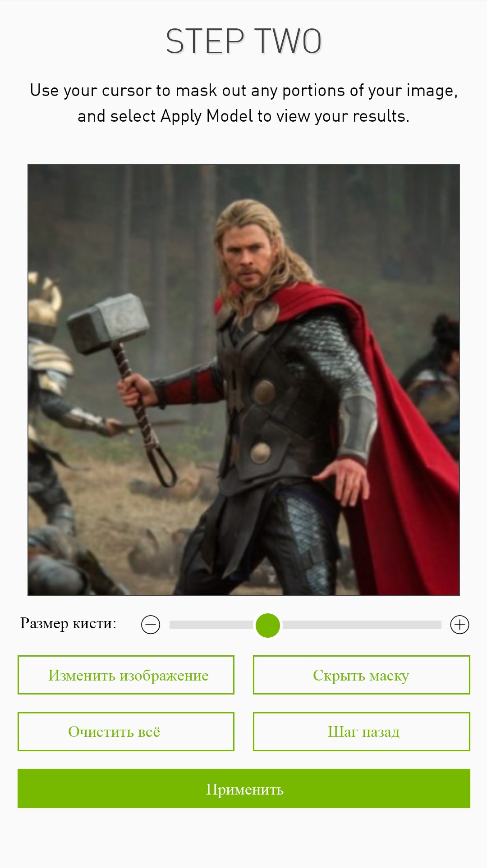Click the STEP TWO heading
The height and width of the screenshot is (868, 487).
pos(243,41)
